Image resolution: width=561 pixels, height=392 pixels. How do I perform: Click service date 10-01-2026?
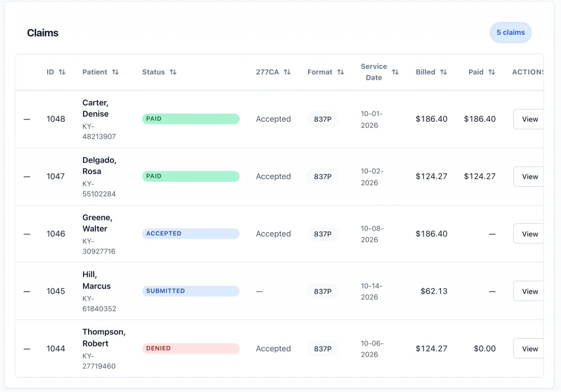(371, 119)
